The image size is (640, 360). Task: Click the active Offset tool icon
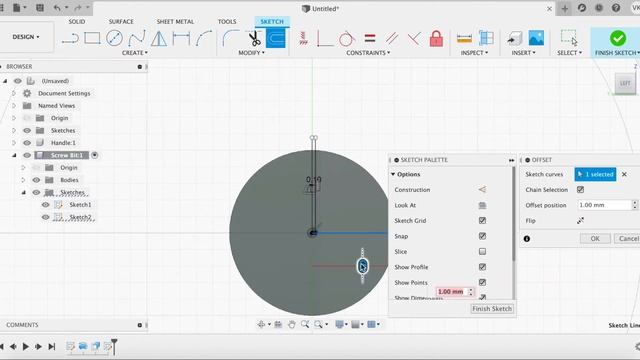[276, 38]
